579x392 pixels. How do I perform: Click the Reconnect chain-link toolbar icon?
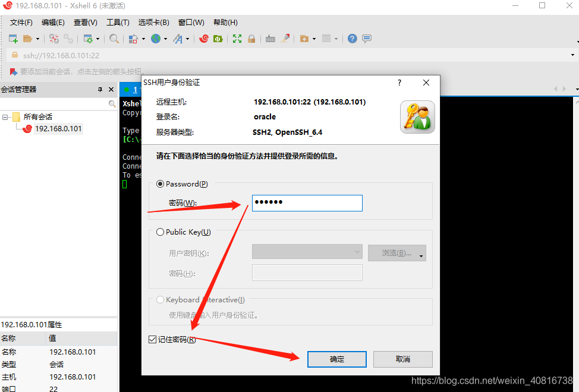(x=68, y=39)
